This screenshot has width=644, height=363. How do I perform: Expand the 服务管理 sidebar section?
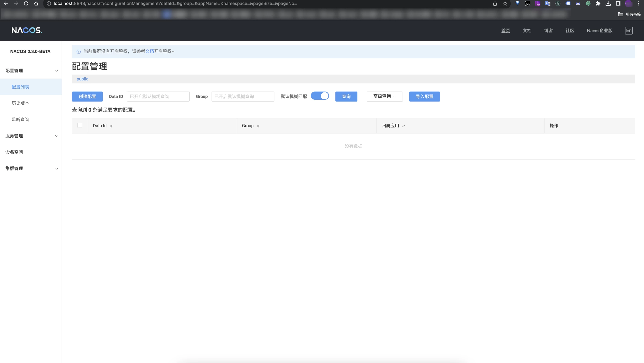coord(56,136)
